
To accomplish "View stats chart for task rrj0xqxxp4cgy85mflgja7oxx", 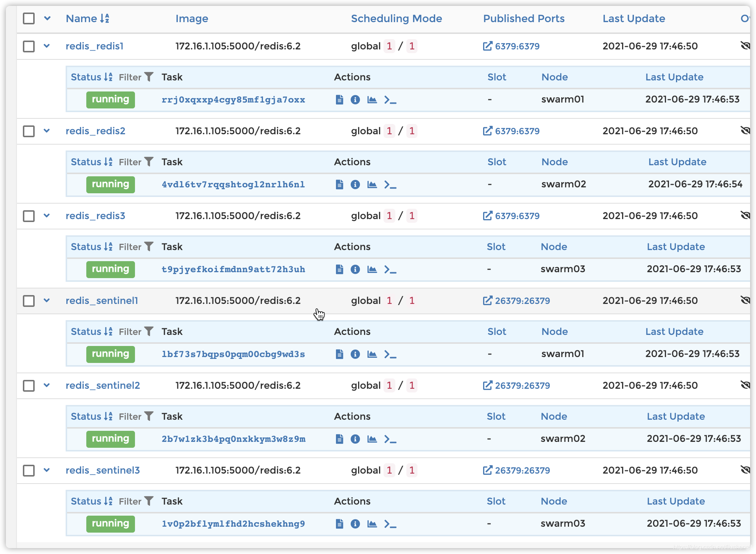I will pos(372,100).
